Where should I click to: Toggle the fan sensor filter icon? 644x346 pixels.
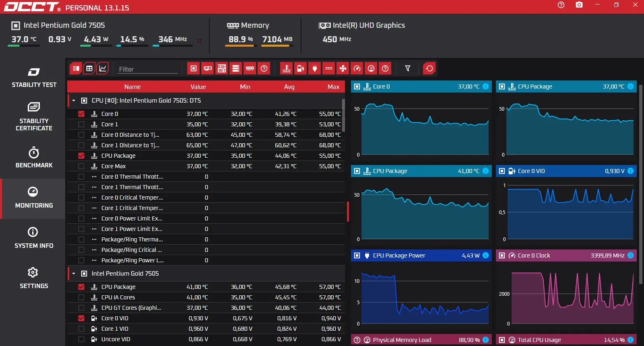click(343, 68)
